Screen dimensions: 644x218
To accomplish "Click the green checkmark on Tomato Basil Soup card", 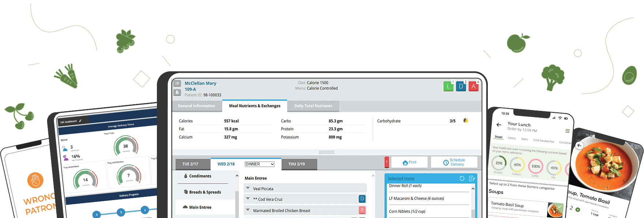I will point(559,207).
